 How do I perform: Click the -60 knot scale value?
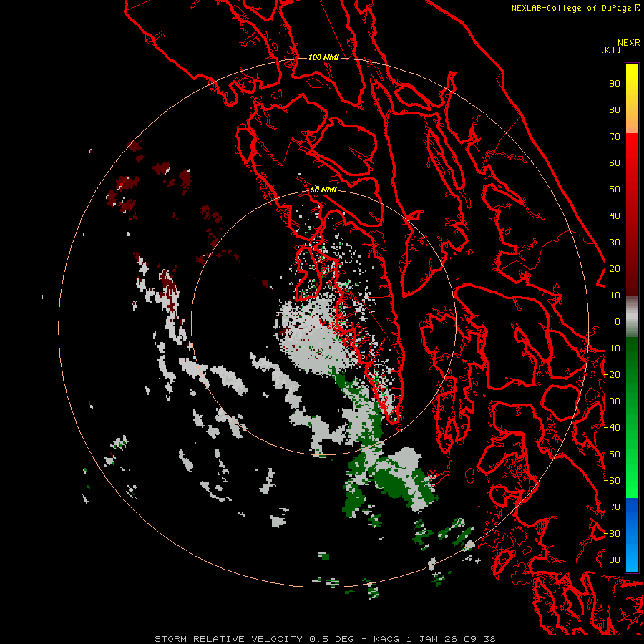[x=612, y=481]
